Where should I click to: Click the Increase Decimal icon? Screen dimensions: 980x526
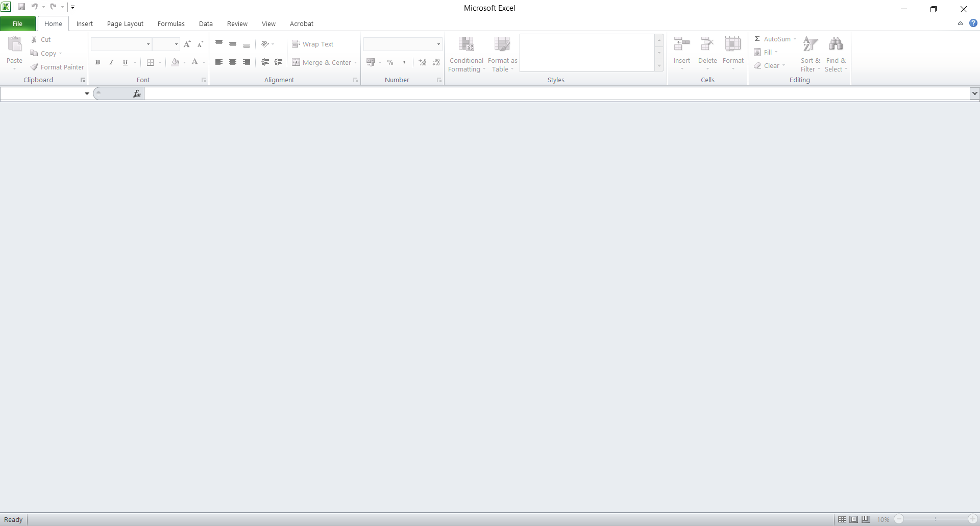pyautogui.click(x=423, y=62)
